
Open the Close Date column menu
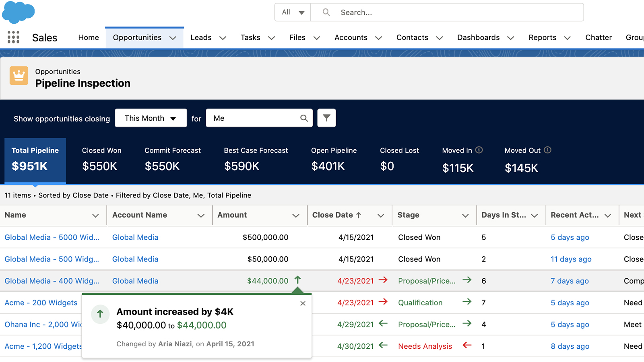[381, 215]
